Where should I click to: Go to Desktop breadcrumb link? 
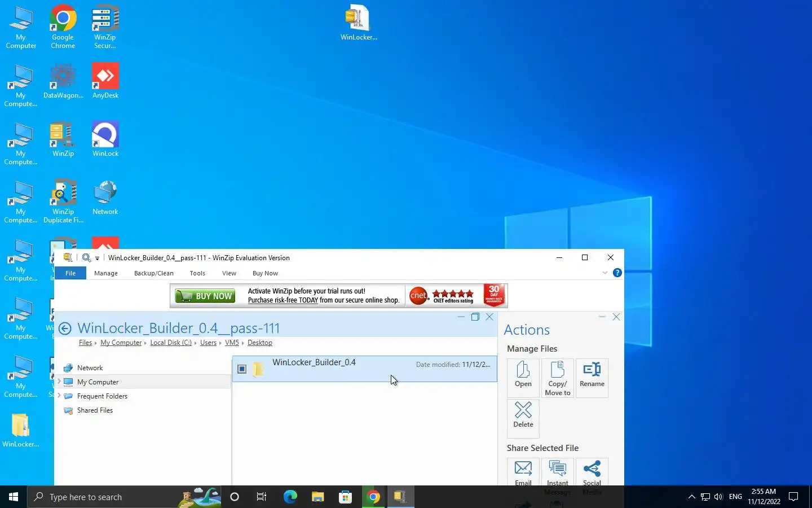259,343
